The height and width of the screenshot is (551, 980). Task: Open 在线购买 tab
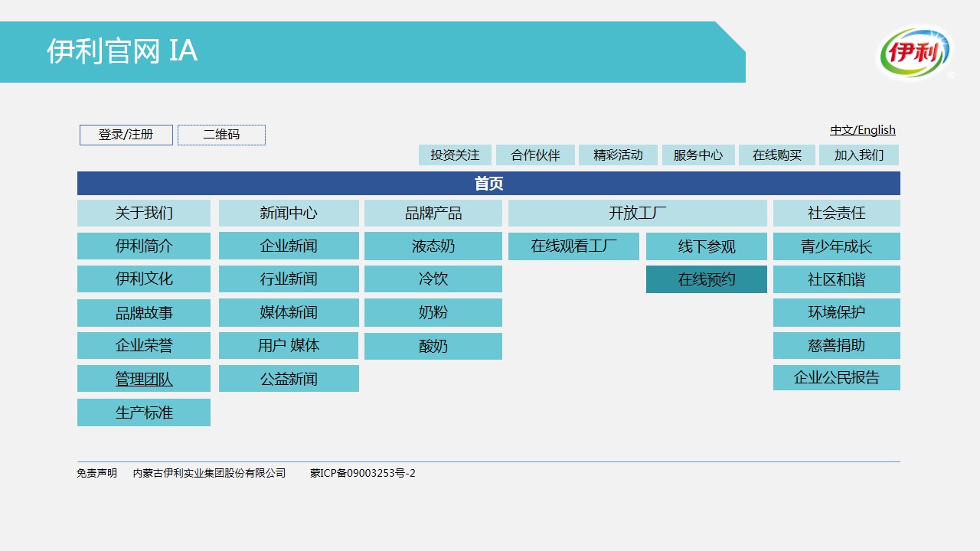click(x=777, y=155)
